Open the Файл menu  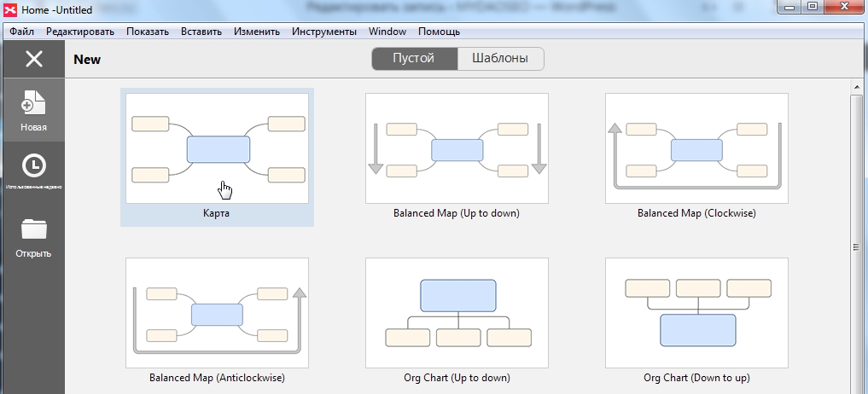(x=21, y=32)
